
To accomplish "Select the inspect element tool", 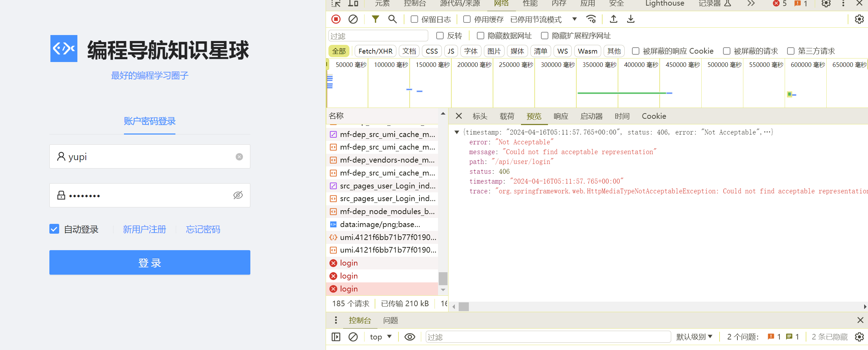I will click(336, 4).
